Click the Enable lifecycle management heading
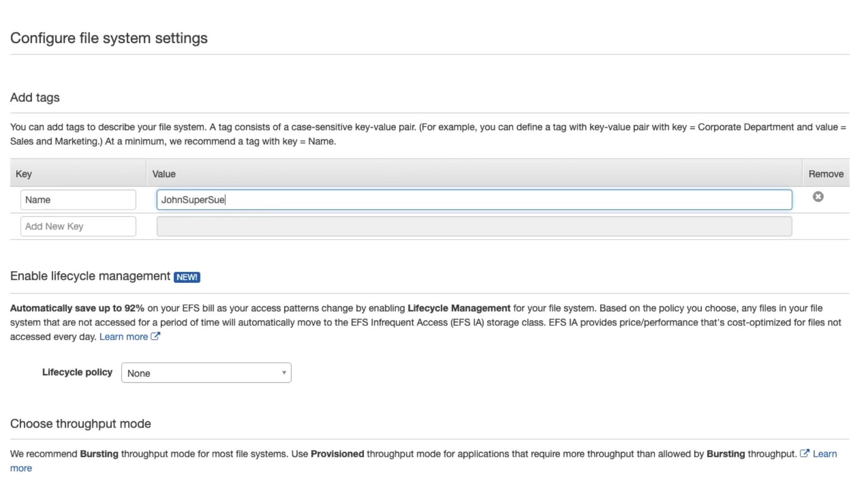The height and width of the screenshot is (488, 868). (90, 276)
